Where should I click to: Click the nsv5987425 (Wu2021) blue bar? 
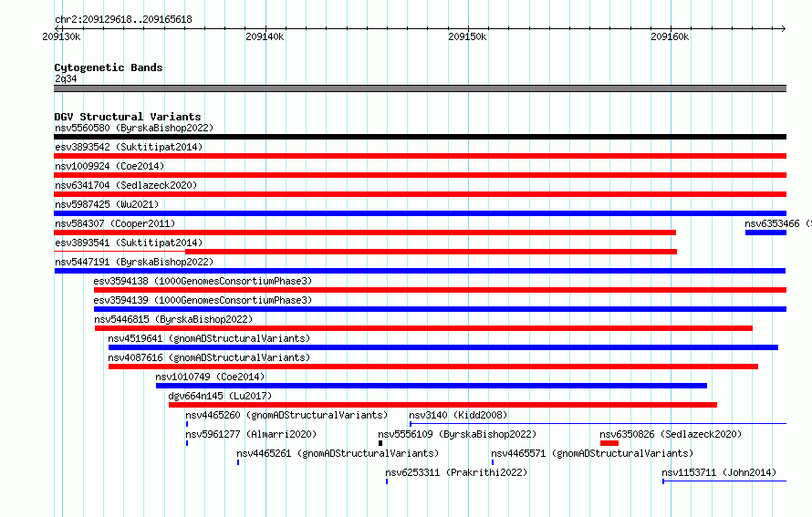tap(420, 213)
